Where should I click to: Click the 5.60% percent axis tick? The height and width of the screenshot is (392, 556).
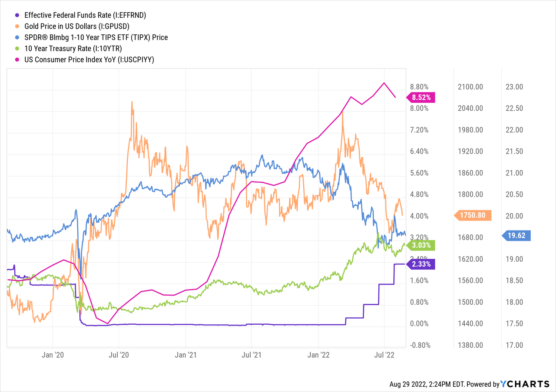[419, 173]
